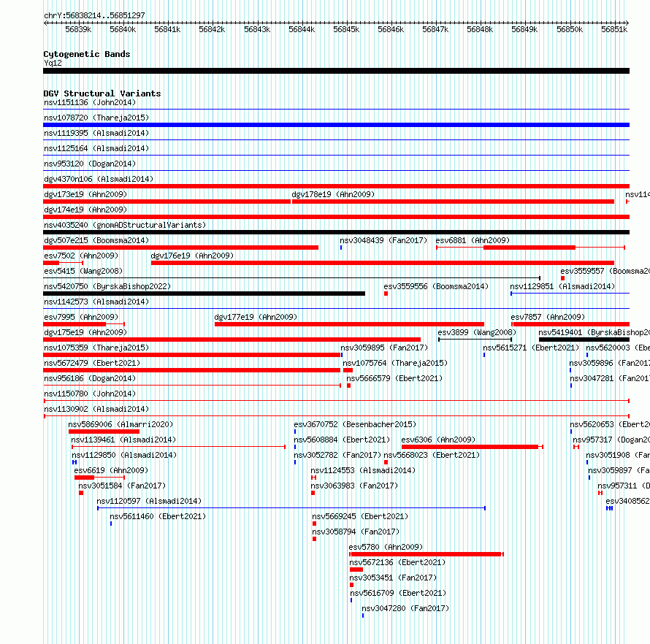This screenshot has height=644, width=650.
Task: Open variant nsv1151136 (John2014)
Action: pyautogui.click(x=90, y=102)
